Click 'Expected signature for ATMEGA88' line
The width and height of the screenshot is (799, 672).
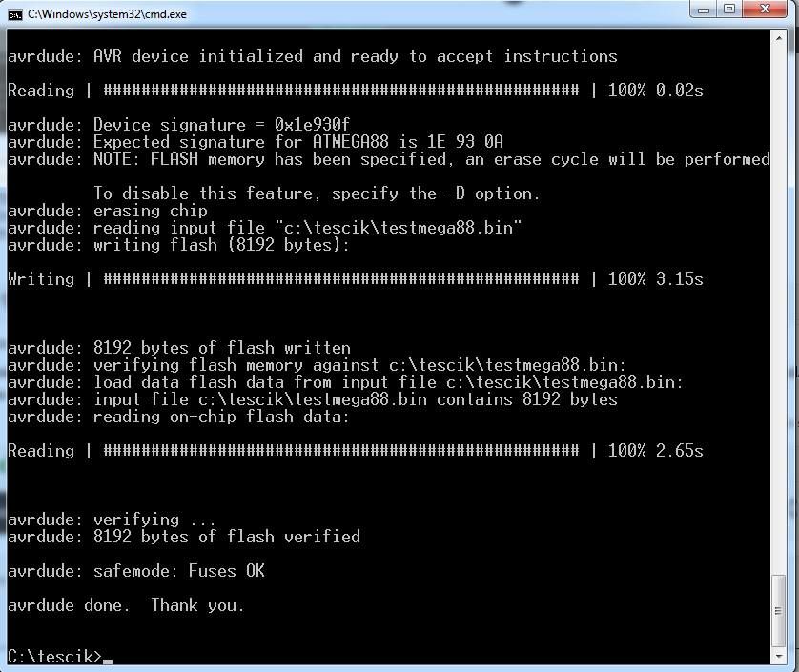256,142
